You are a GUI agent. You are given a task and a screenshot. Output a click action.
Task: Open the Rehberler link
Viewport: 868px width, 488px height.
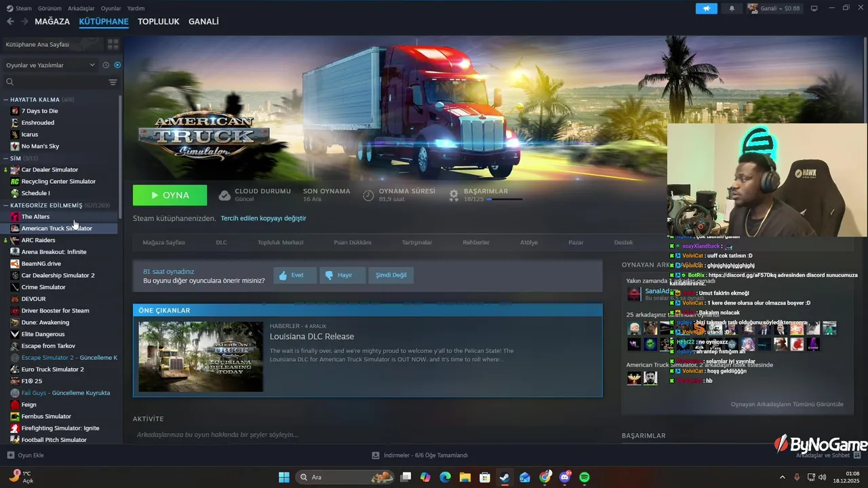[475, 242]
